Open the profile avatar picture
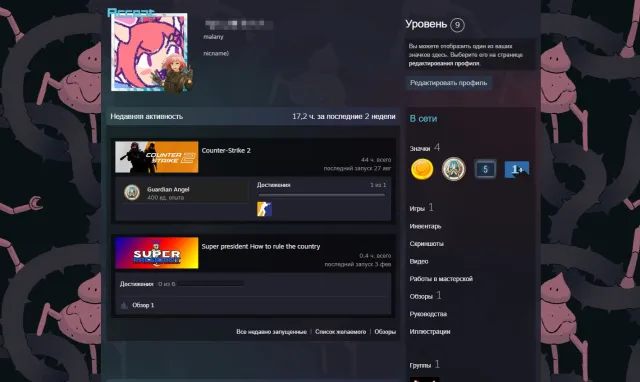 click(149, 52)
